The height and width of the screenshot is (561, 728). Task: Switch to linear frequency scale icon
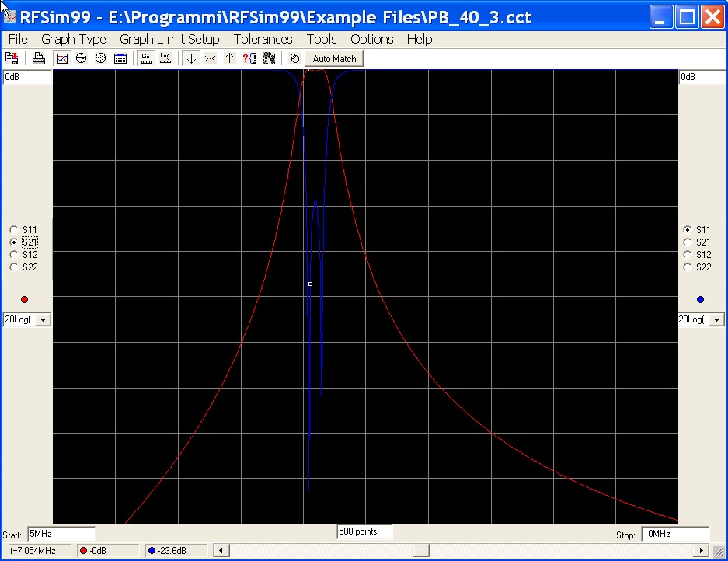[x=146, y=58]
